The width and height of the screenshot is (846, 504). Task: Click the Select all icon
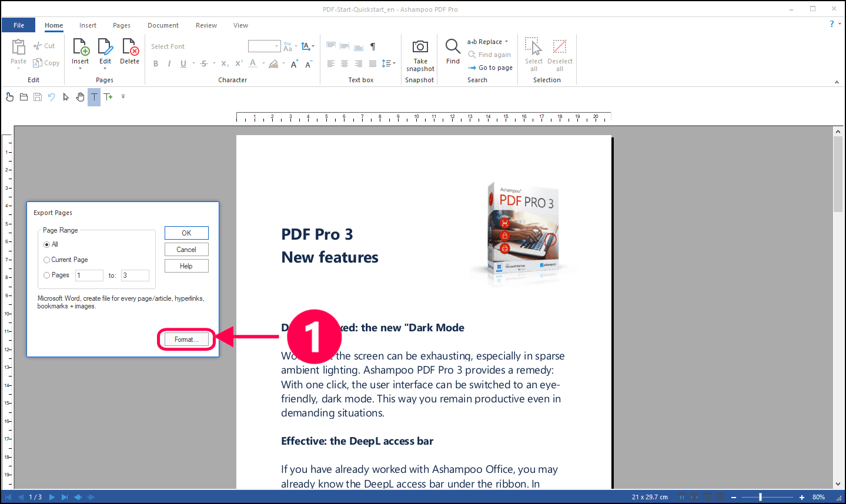[533, 46]
